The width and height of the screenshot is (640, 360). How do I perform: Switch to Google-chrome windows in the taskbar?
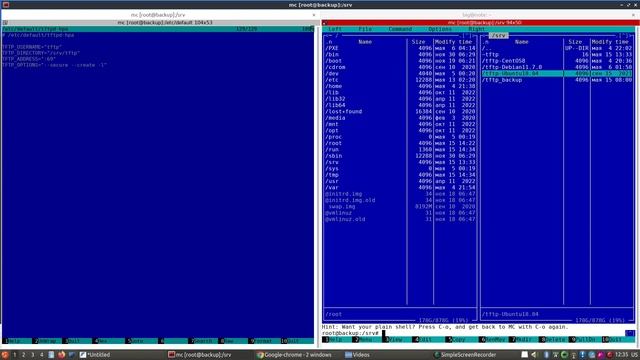pyautogui.click(x=294, y=355)
